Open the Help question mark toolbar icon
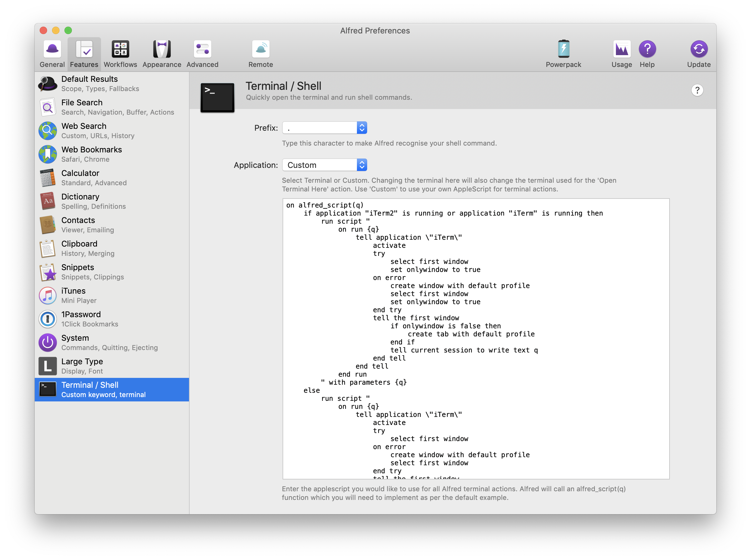 point(647,50)
